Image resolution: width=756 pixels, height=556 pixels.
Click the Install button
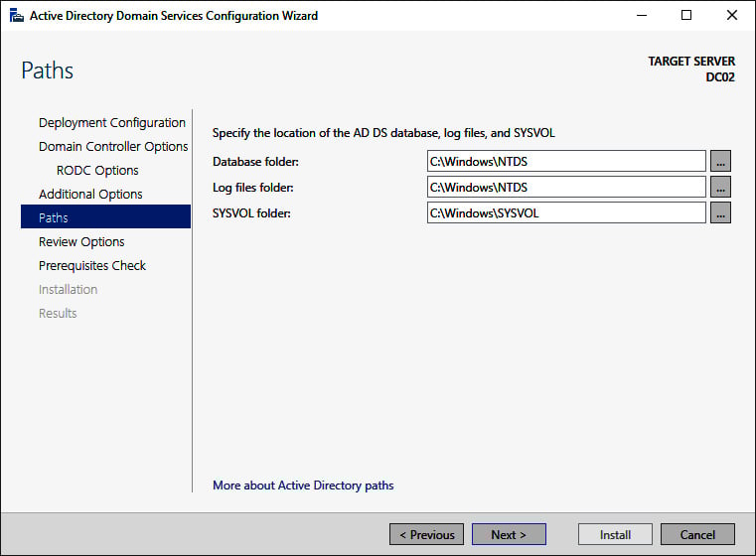(x=615, y=534)
